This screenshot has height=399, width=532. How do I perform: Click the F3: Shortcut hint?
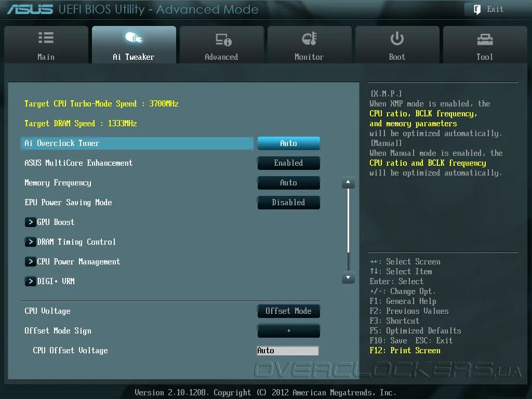click(394, 321)
